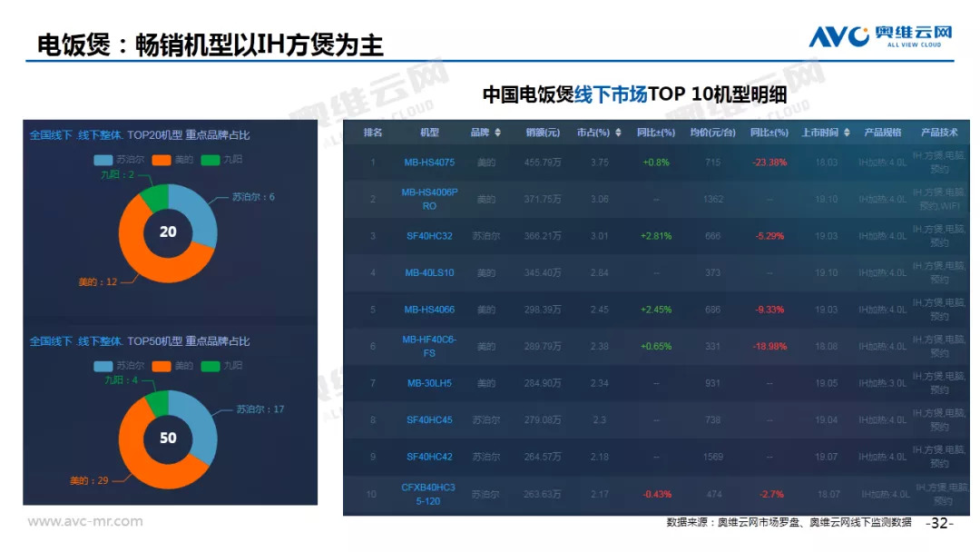Sort table by 市占(%) column arrows

[618, 133]
